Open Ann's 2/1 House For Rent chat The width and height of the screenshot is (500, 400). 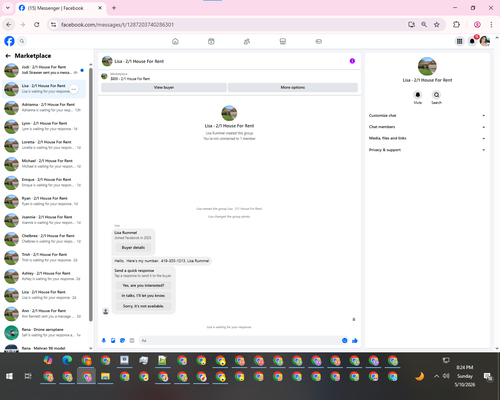[44, 314]
